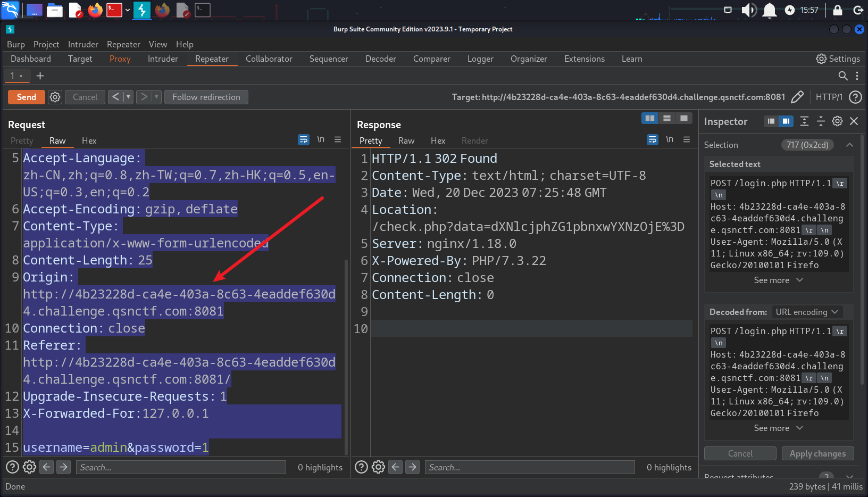
Task: Cancel changes in Inspector
Action: (740, 453)
